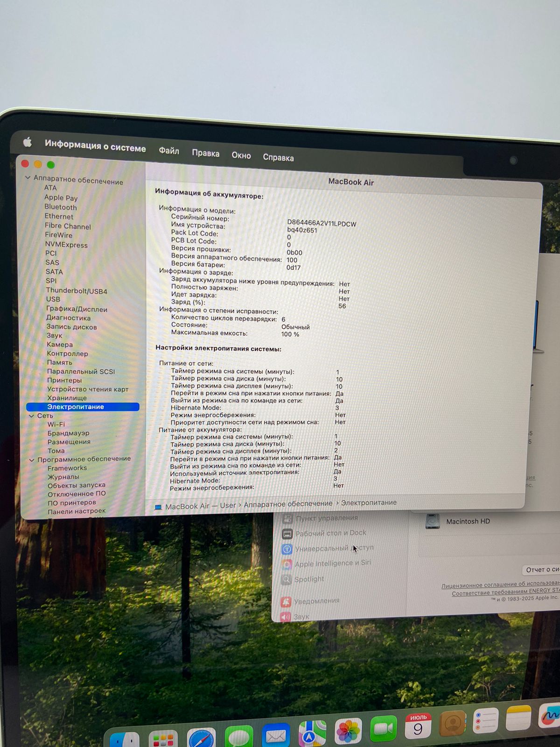Select Apple Pay in the sidebar
The height and width of the screenshot is (747, 560).
pyautogui.click(x=61, y=197)
